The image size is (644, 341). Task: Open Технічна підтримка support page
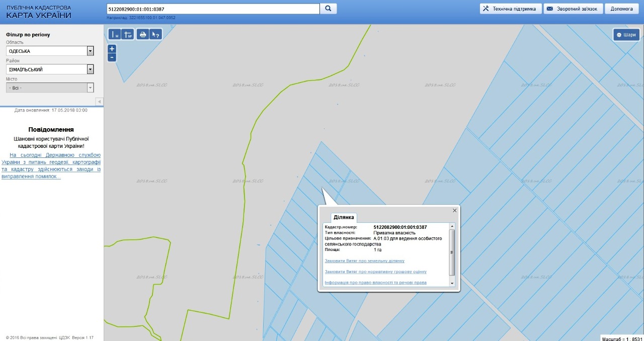(x=511, y=9)
